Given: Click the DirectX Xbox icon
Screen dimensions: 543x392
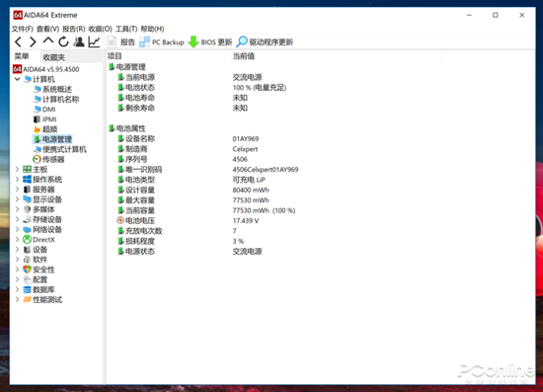Looking at the screenshot, I should click(x=27, y=240).
